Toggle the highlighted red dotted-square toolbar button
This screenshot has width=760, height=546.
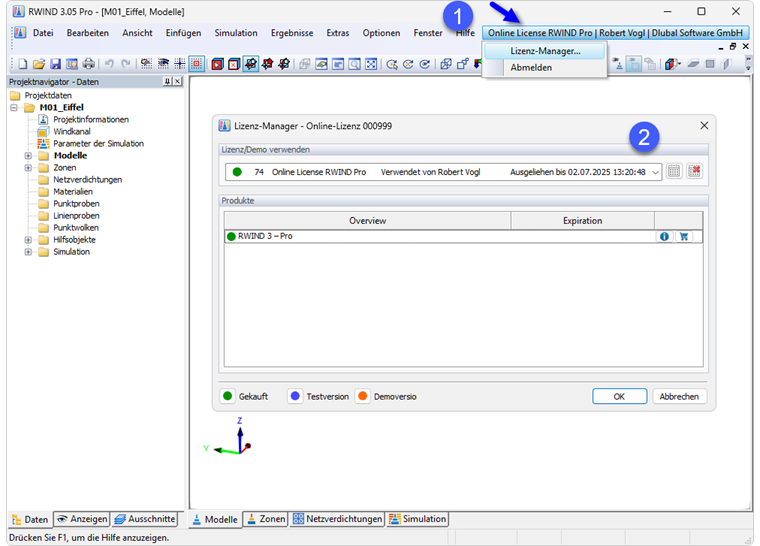(x=196, y=64)
